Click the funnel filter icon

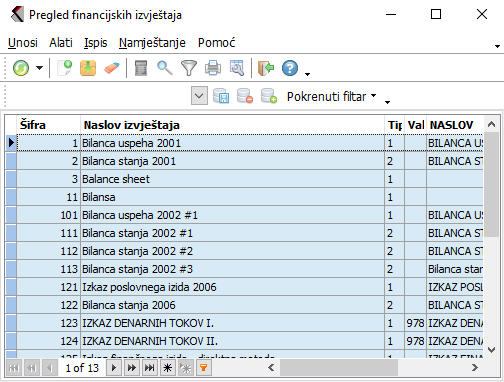189,68
